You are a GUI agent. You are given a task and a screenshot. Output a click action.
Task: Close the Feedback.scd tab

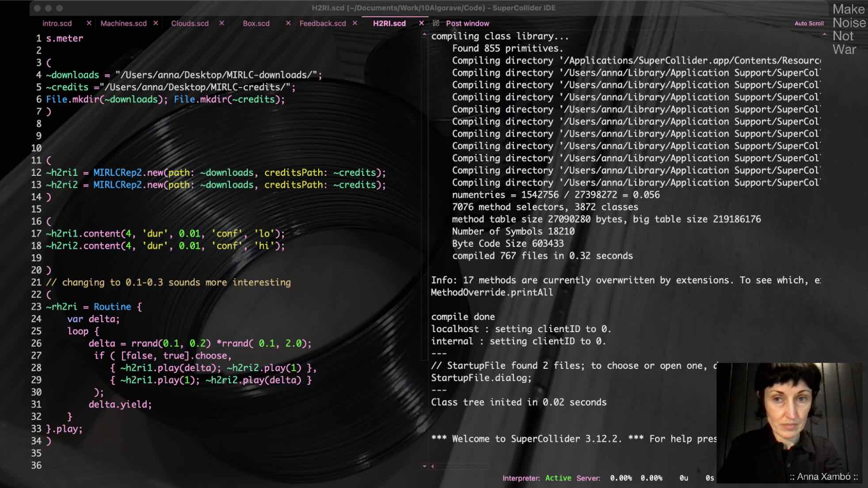(355, 23)
